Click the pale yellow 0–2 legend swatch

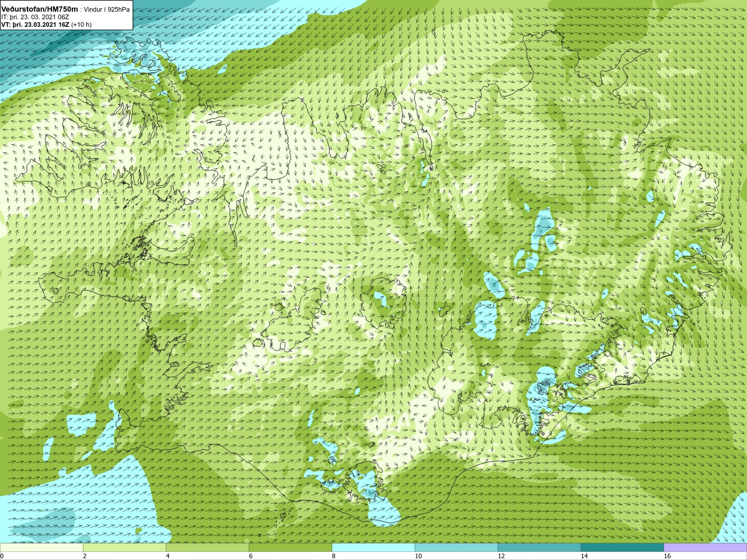click(41, 548)
